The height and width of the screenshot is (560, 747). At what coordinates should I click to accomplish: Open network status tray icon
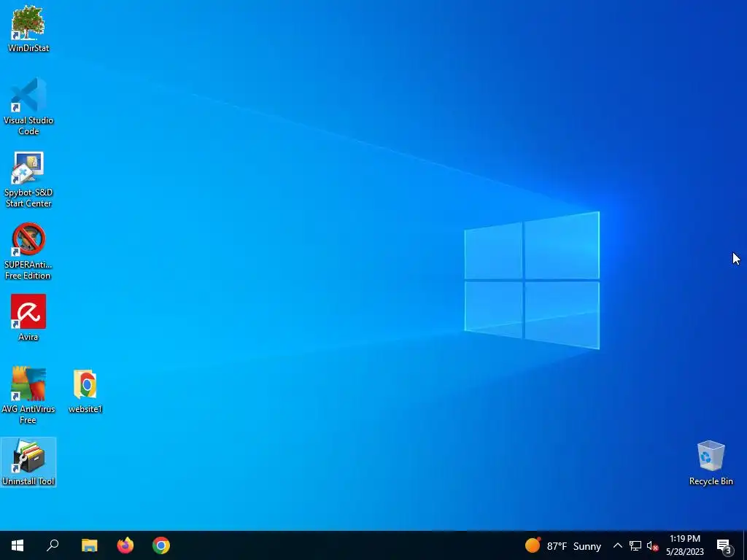click(x=635, y=545)
